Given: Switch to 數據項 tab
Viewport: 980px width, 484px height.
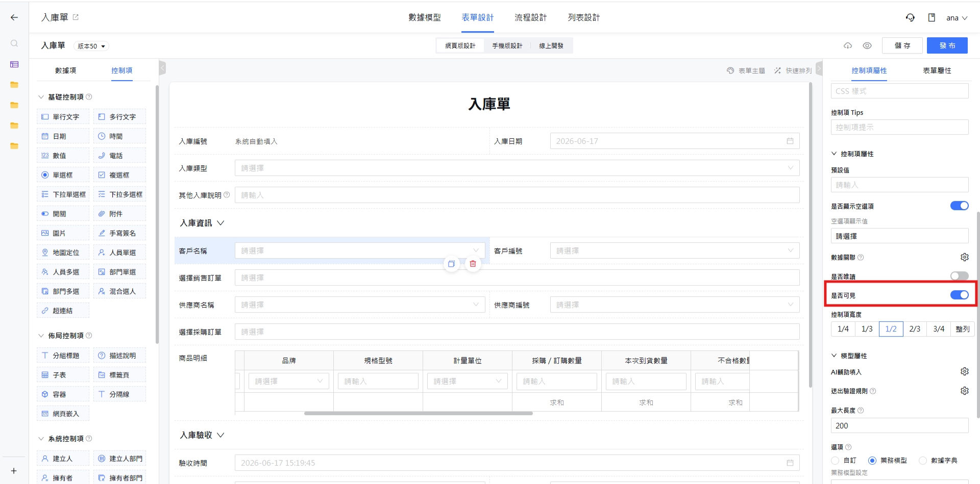Looking at the screenshot, I should coord(66,70).
